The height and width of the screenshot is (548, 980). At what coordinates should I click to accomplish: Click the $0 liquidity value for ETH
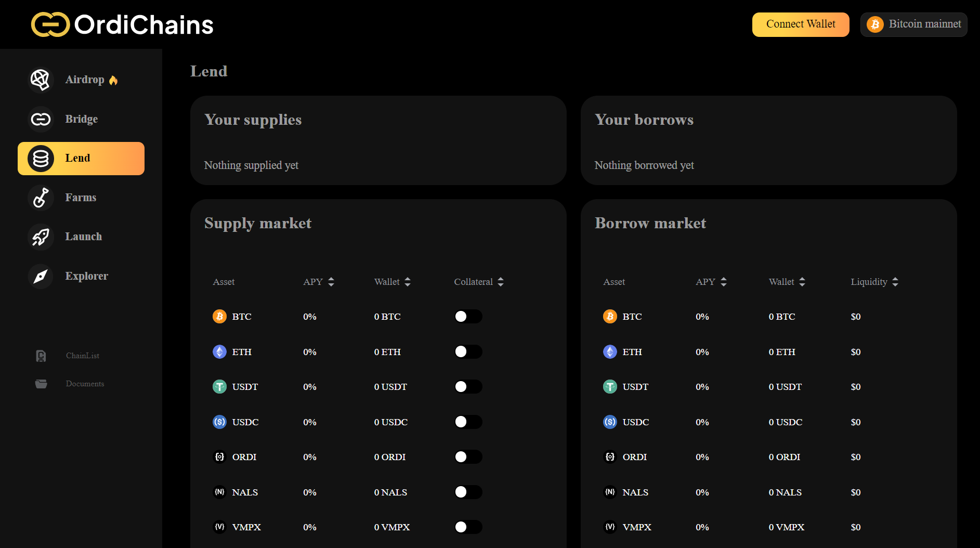[x=856, y=352]
